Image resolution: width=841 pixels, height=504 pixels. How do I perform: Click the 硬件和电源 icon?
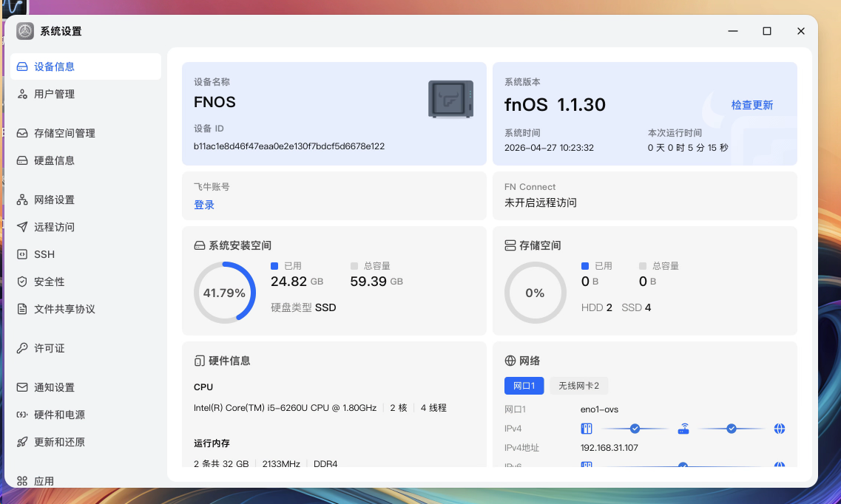point(22,415)
